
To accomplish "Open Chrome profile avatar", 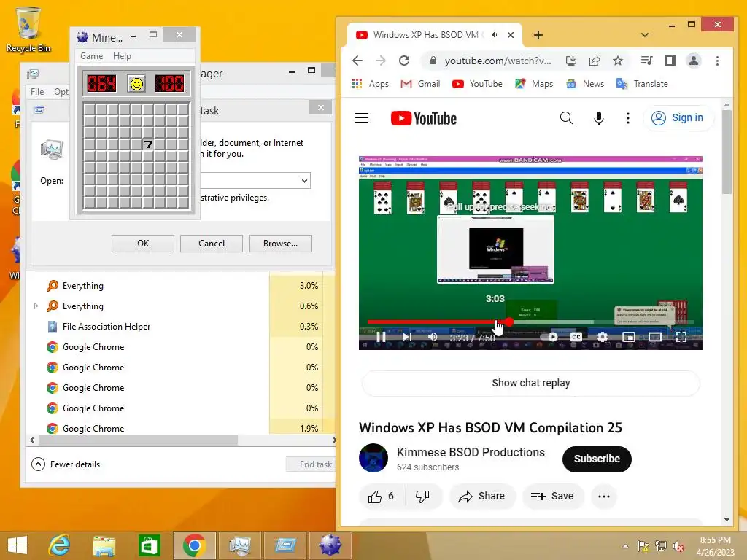I will coord(694,61).
